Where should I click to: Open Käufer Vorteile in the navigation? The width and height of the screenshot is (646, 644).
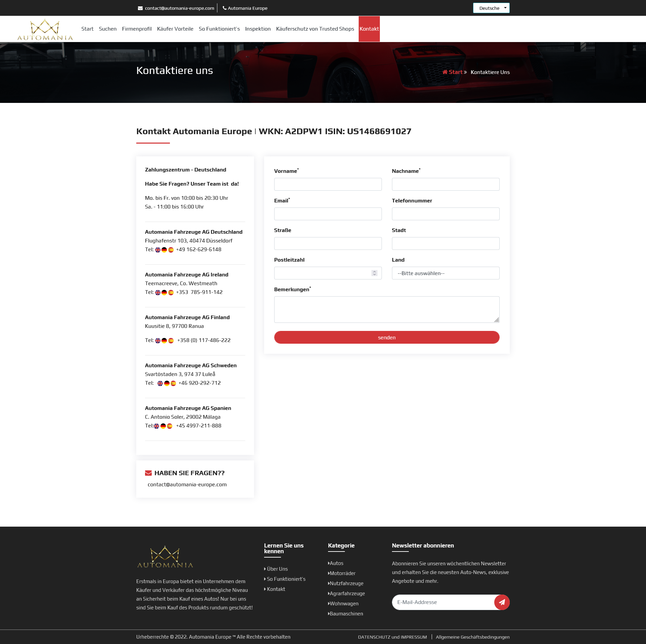[175, 29]
